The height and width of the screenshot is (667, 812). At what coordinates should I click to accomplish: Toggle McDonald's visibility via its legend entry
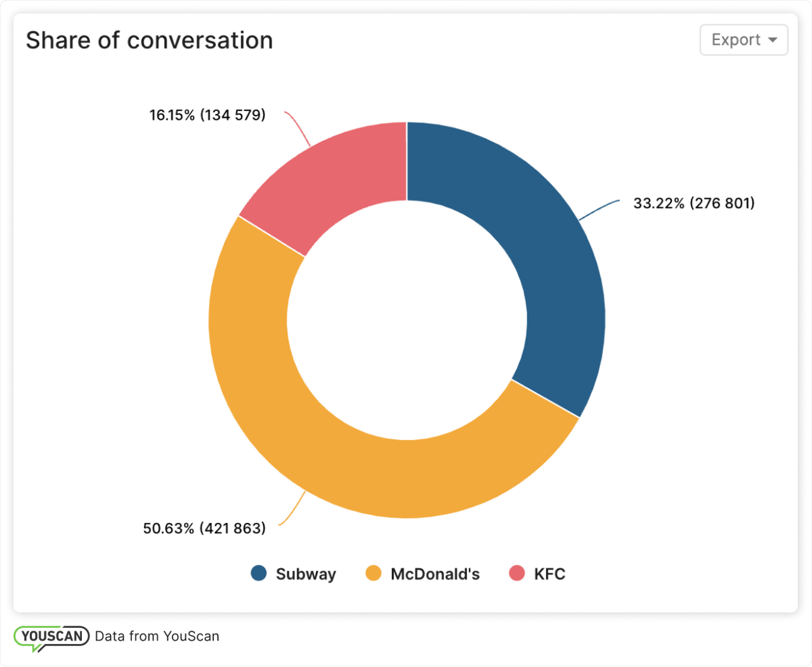pyautogui.click(x=422, y=574)
